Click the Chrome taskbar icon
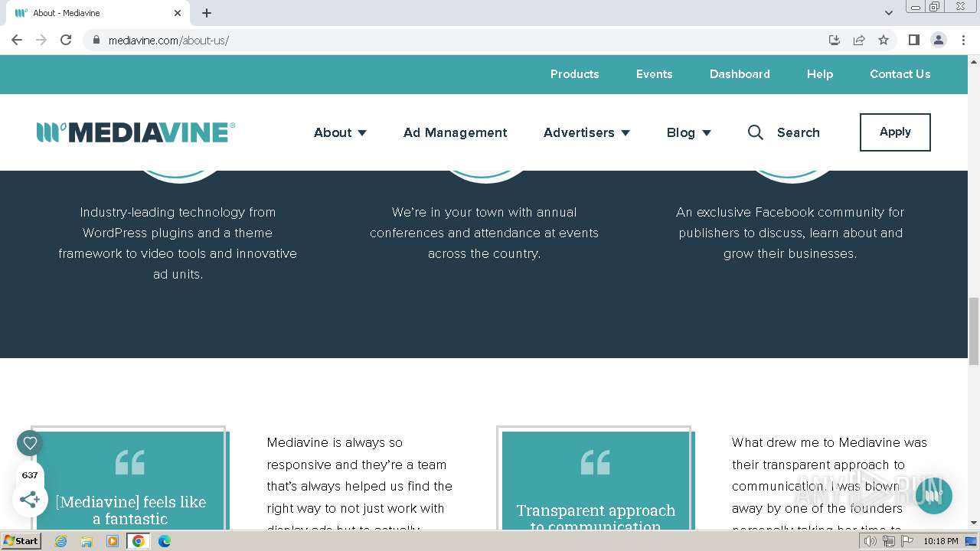Image resolution: width=980 pixels, height=551 pixels. 139,541
